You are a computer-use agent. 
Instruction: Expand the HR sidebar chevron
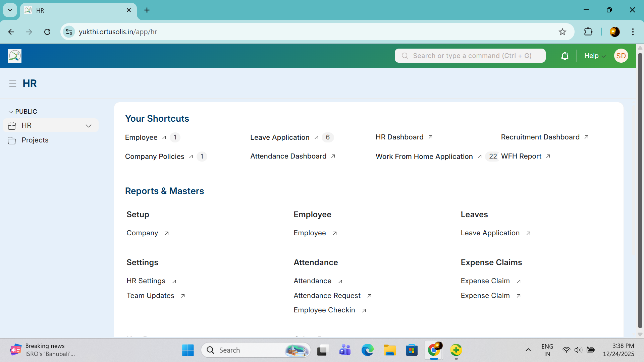pyautogui.click(x=89, y=126)
